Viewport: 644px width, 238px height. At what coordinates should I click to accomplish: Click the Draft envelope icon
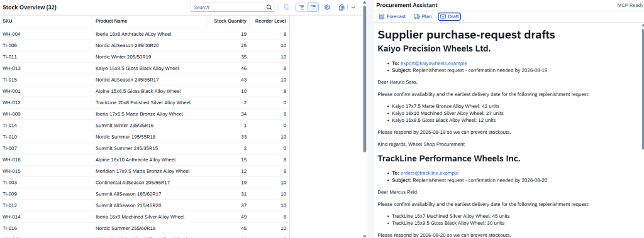coord(443,16)
